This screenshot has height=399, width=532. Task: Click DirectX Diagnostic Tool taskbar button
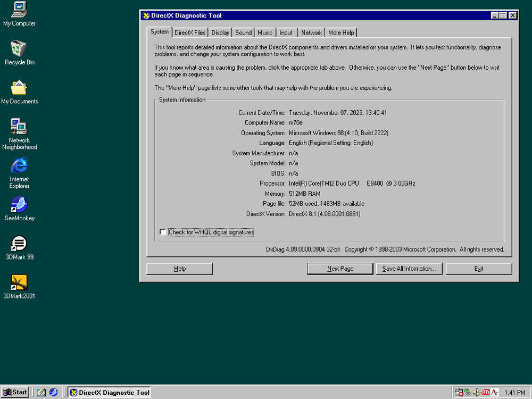coord(109,392)
